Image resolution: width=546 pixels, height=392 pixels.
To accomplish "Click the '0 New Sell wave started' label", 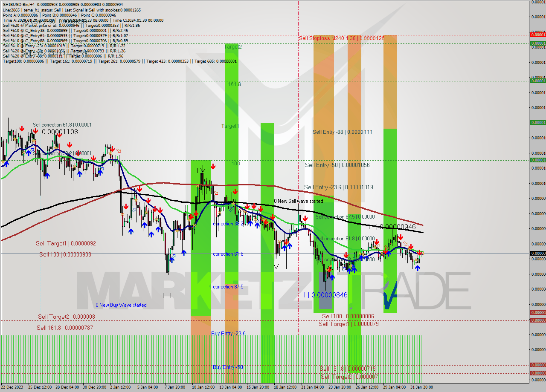I will coord(299,201).
